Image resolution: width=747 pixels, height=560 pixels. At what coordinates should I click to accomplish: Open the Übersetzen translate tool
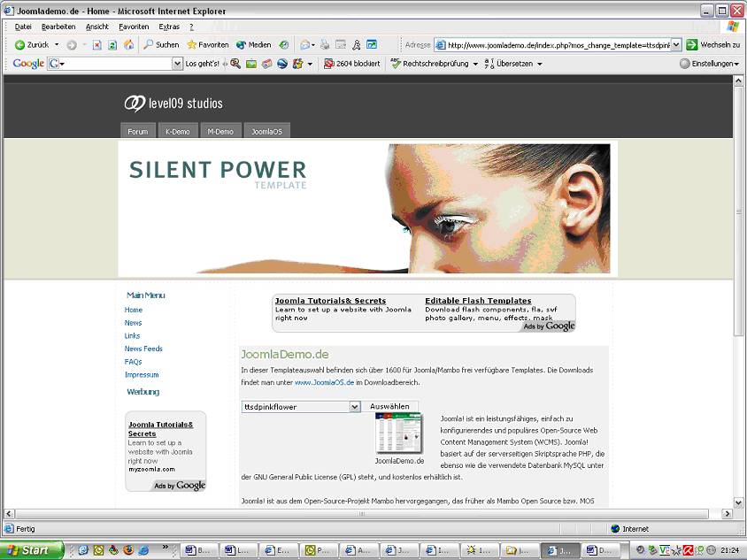coord(509,64)
